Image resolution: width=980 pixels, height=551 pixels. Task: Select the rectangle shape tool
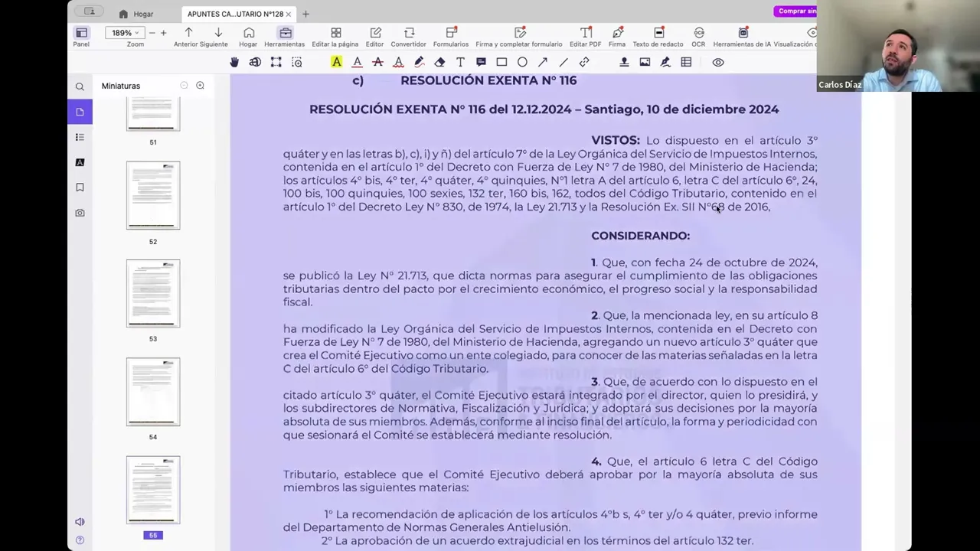tap(501, 62)
